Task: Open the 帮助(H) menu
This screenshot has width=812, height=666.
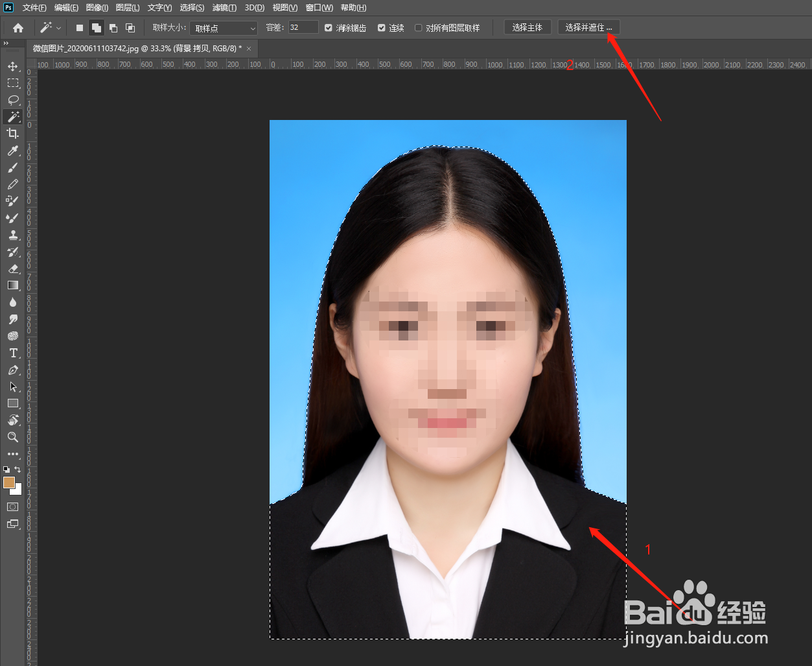Action: [x=353, y=8]
